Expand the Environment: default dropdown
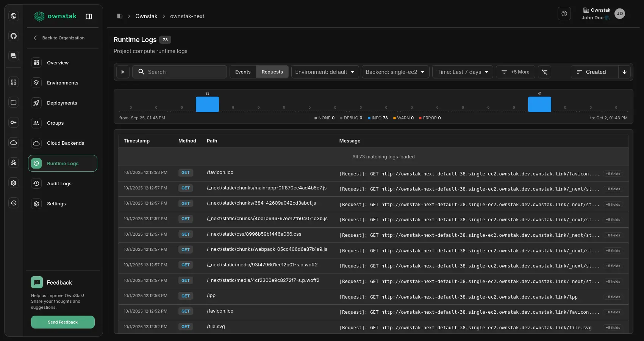 tap(325, 72)
